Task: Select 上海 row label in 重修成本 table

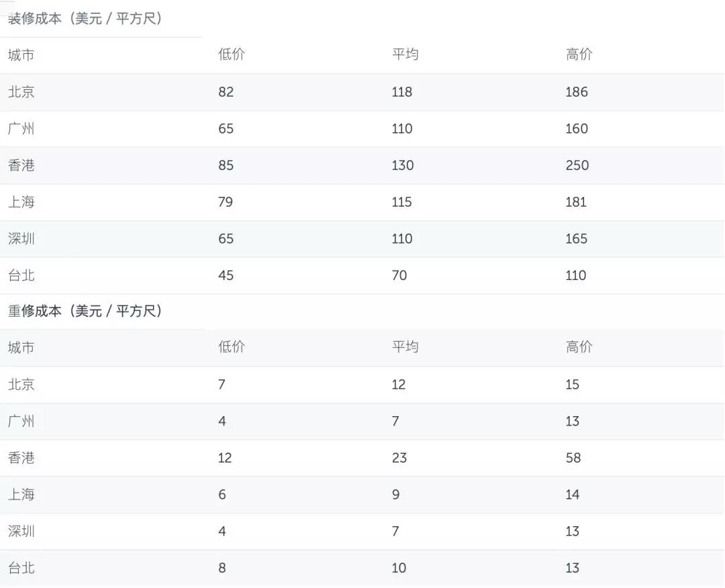Action: coord(21,495)
